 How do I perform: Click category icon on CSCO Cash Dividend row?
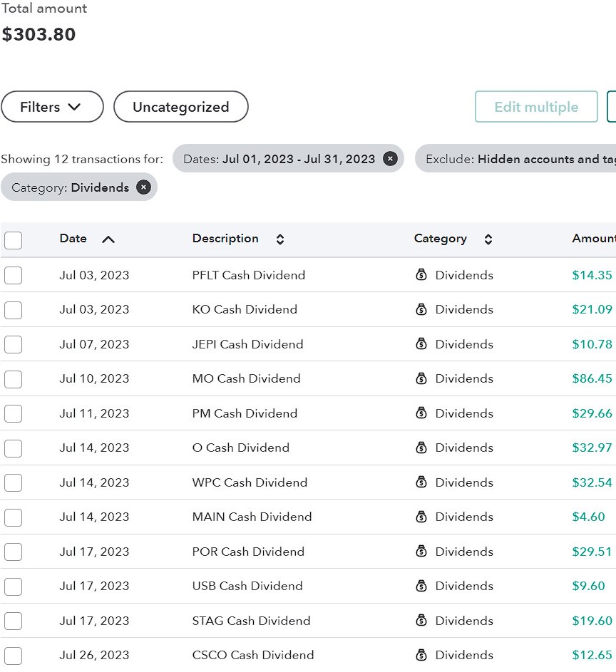pos(421,655)
